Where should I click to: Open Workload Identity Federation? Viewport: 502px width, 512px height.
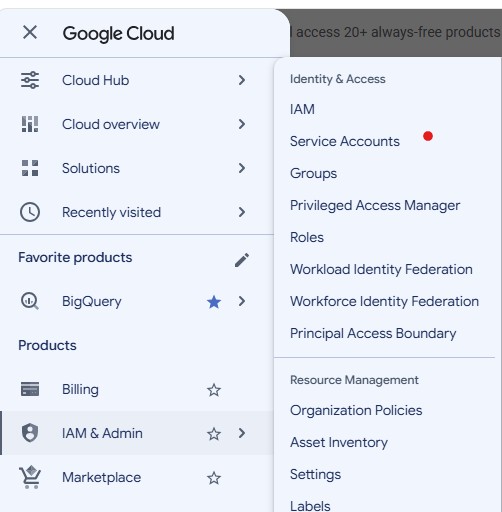coord(381,269)
